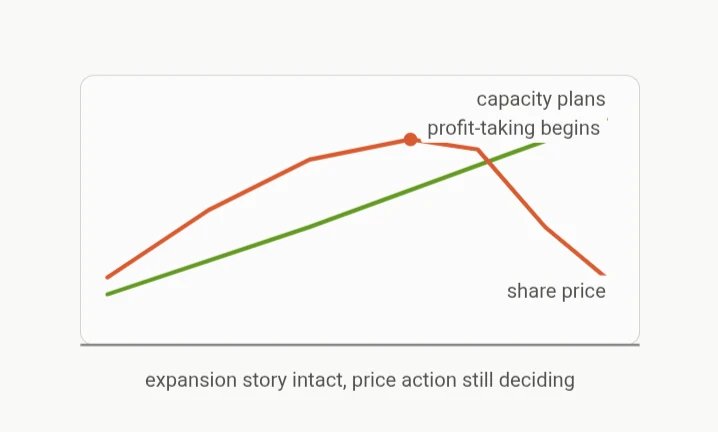Image resolution: width=718 pixels, height=432 pixels.
Task: Click the orange peak marker dot
Action: [411, 140]
